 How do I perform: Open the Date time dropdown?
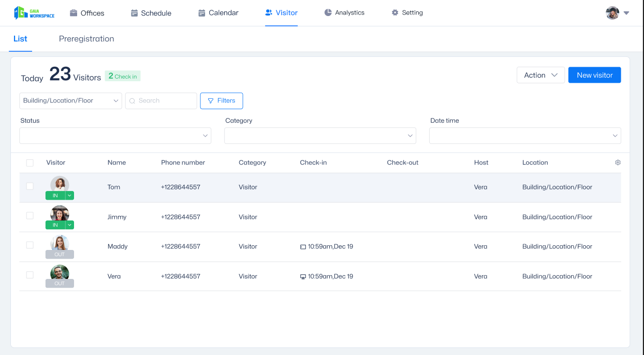(525, 135)
